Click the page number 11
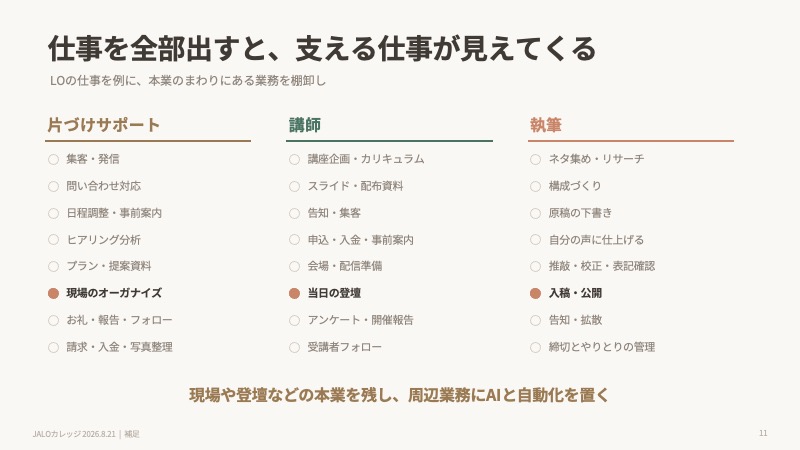Image resolution: width=800 pixels, height=450 pixels. pos(763,433)
